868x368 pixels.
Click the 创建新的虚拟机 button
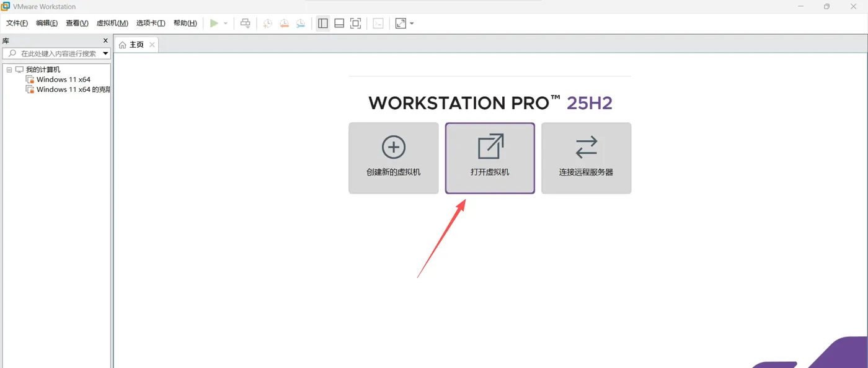point(394,158)
